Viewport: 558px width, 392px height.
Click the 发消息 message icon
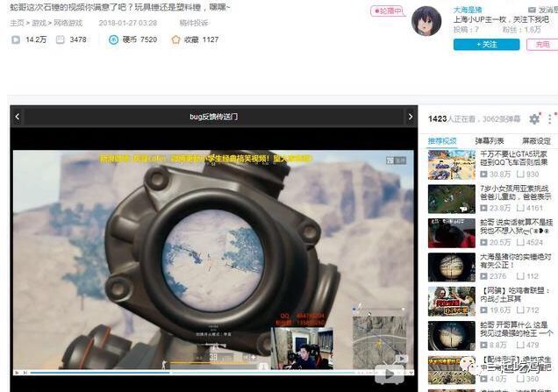click(532, 10)
